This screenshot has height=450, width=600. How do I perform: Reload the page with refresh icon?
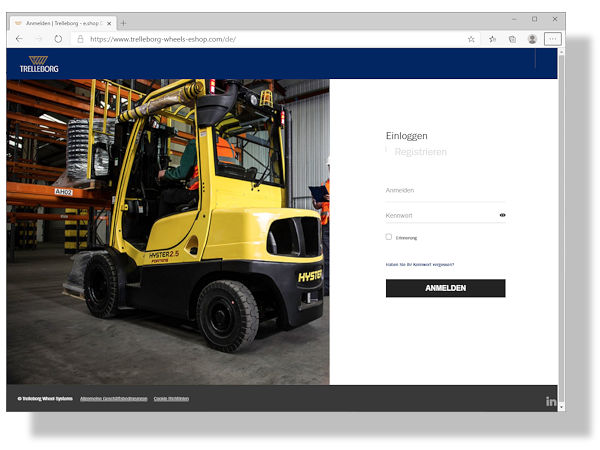click(58, 39)
